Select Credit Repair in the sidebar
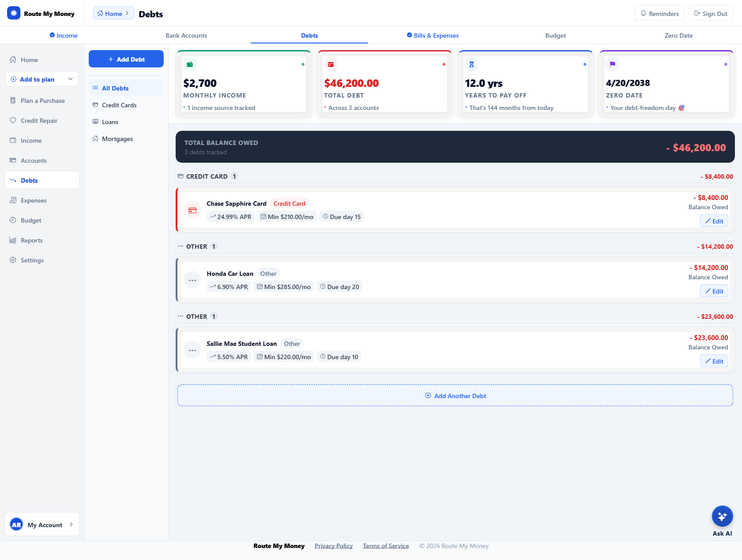 (x=39, y=120)
